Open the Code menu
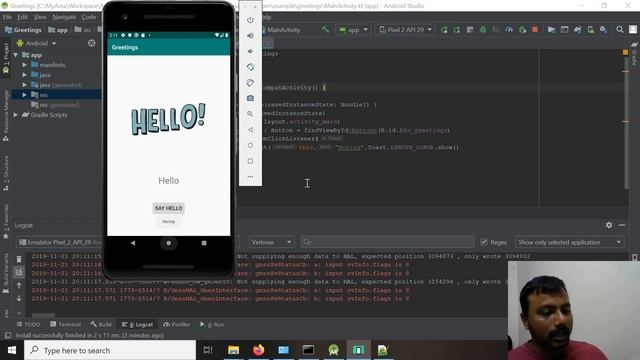Viewport: 640px width, 360px height. point(89,17)
